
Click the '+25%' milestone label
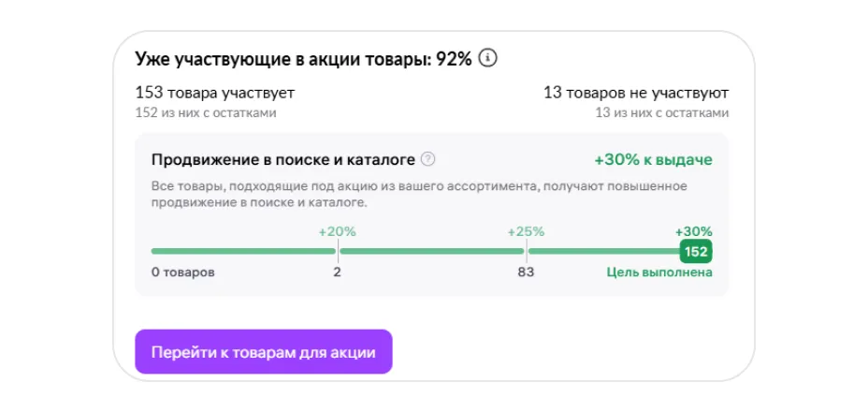click(526, 231)
